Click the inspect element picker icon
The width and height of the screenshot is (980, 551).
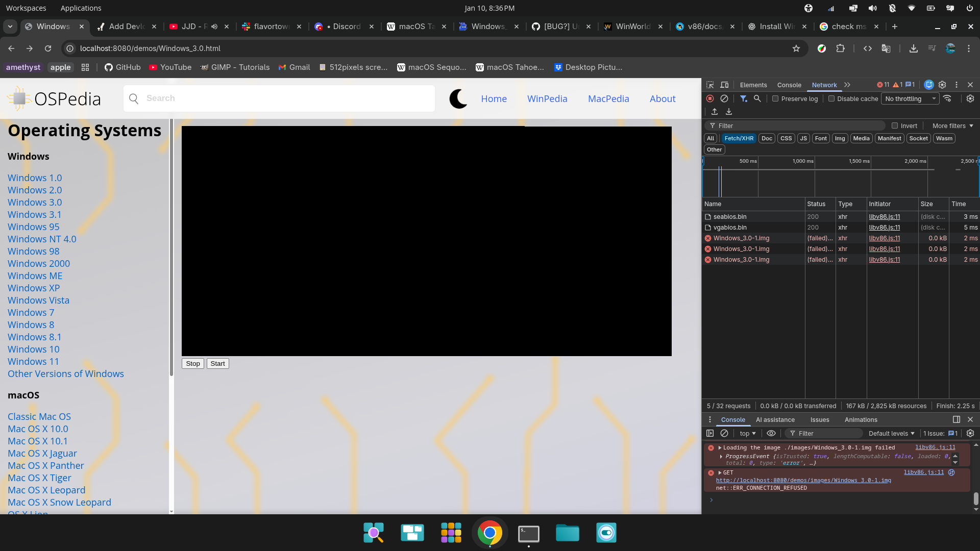click(710, 85)
